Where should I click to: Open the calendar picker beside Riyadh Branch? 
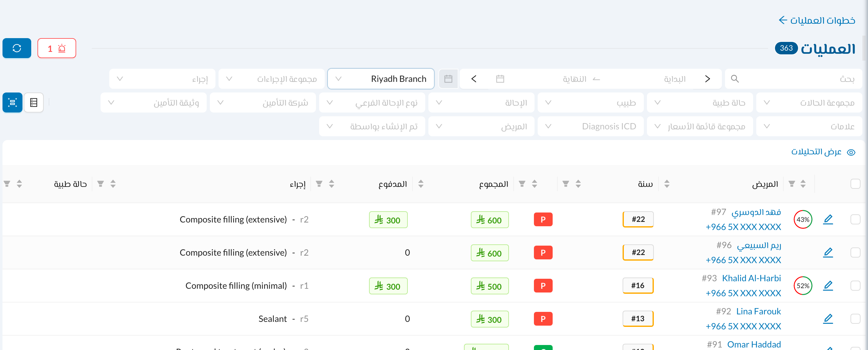click(x=448, y=79)
